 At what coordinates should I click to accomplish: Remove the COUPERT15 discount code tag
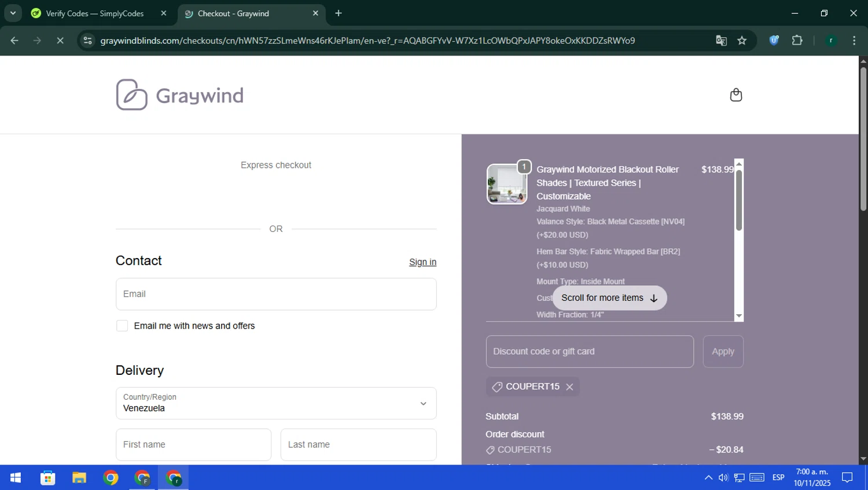pos(569,387)
